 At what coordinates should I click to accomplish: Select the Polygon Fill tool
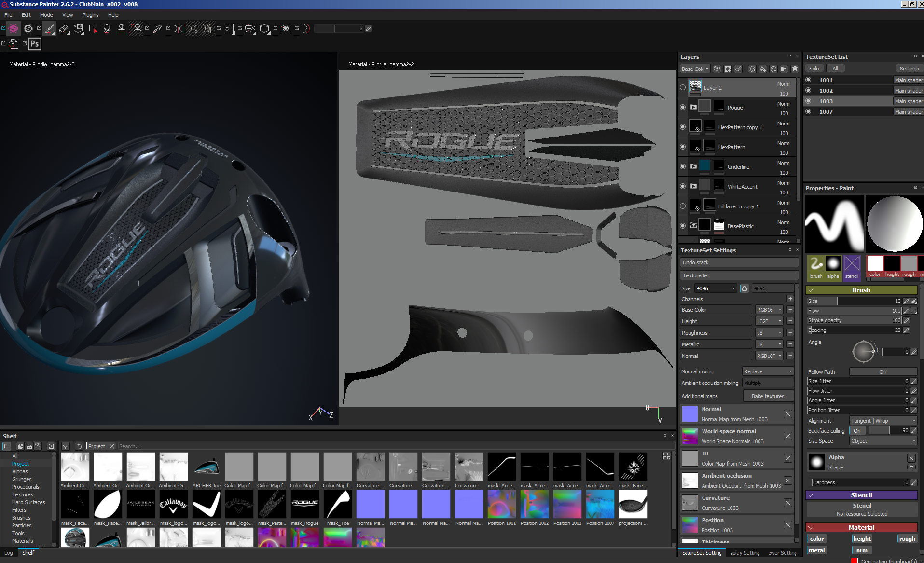coord(93,29)
